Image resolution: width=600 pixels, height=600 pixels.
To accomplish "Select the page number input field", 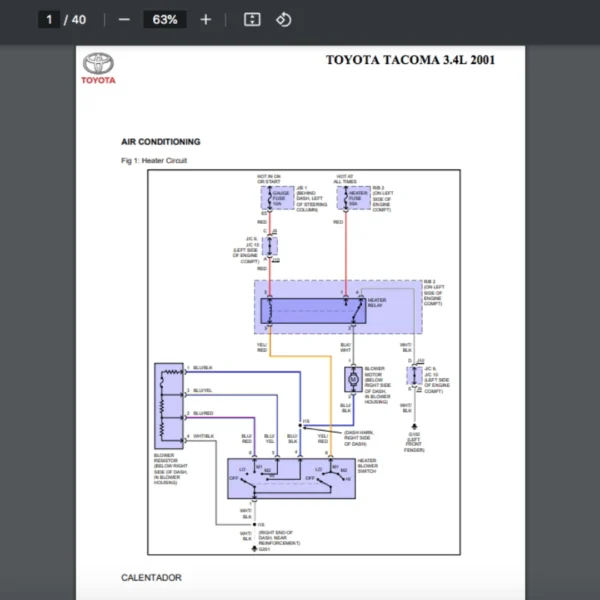I will (x=49, y=19).
